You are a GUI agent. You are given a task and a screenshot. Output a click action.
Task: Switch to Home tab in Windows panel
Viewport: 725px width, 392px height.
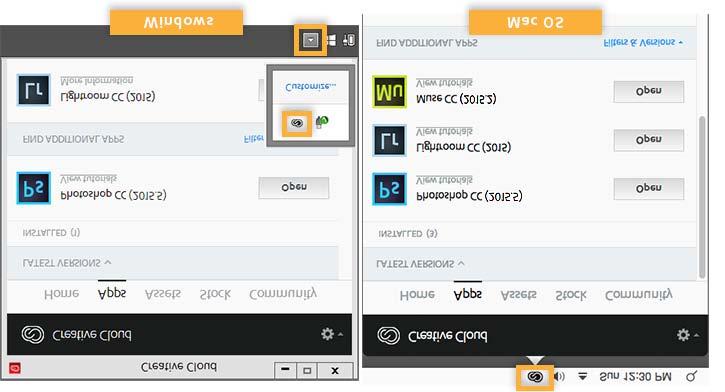pyautogui.click(x=61, y=294)
